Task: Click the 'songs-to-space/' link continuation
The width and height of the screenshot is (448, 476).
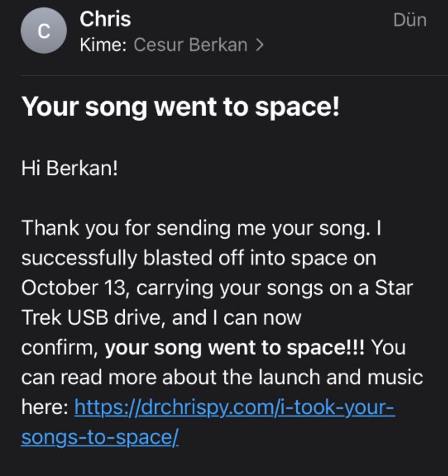Action: 100,437
